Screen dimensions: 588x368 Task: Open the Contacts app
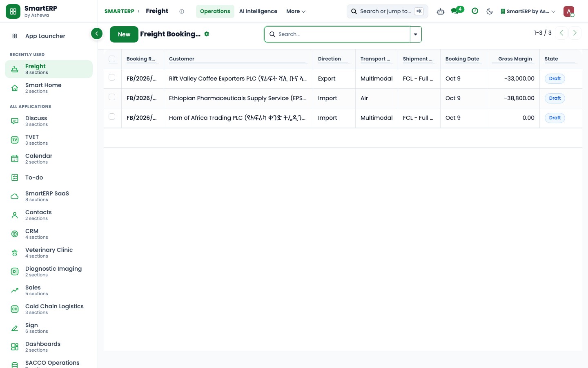pyautogui.click(x=49, y=215)
